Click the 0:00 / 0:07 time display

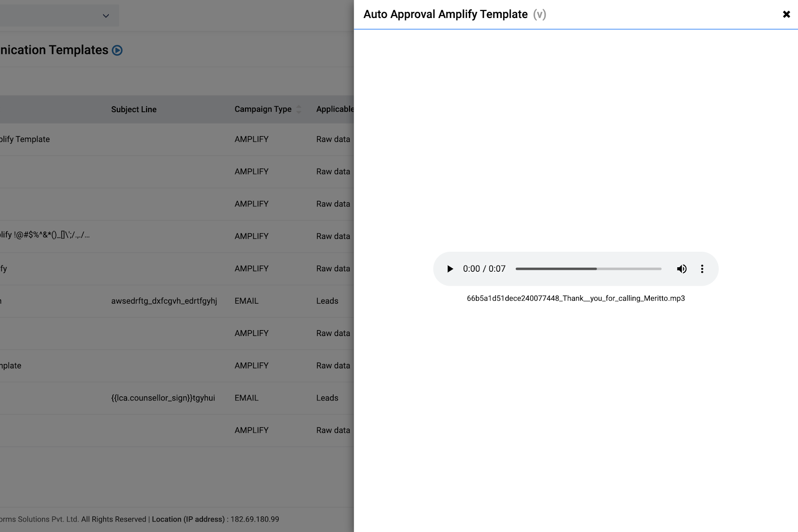[x=484, y=269]
